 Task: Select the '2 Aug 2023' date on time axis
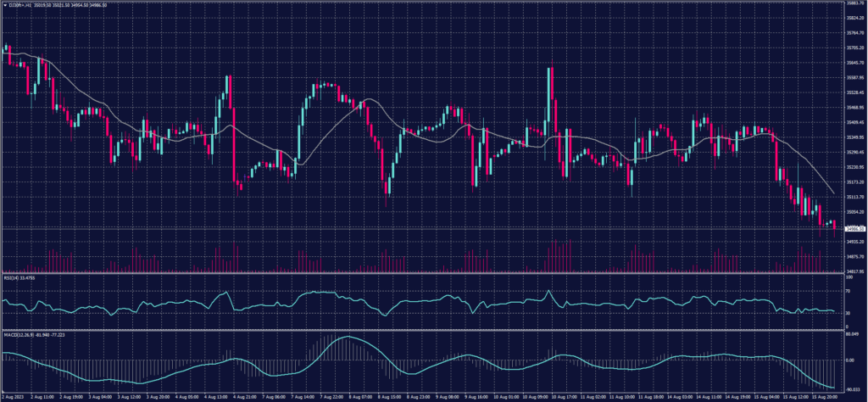[12, 396]
